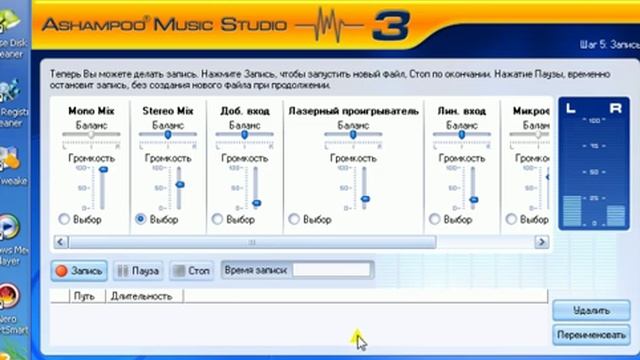Click the Удалить button

pyautogui.click(x=591, y=311)
